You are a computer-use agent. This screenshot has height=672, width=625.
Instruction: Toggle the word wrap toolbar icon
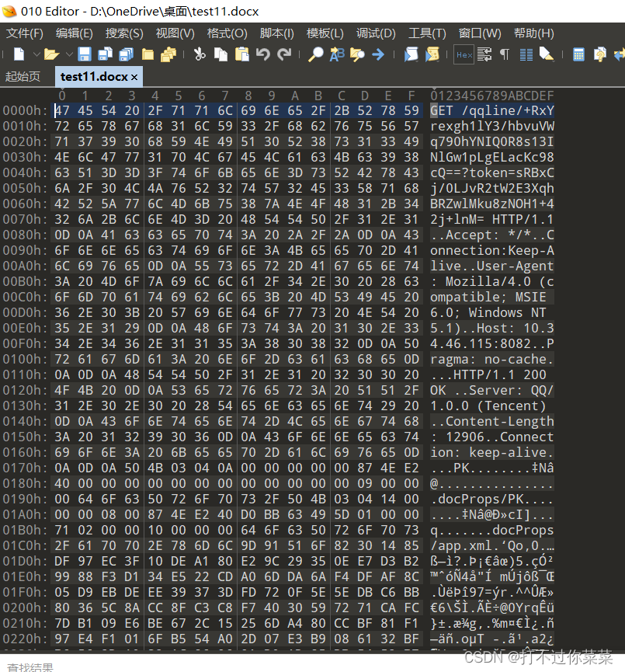(484, 54)
